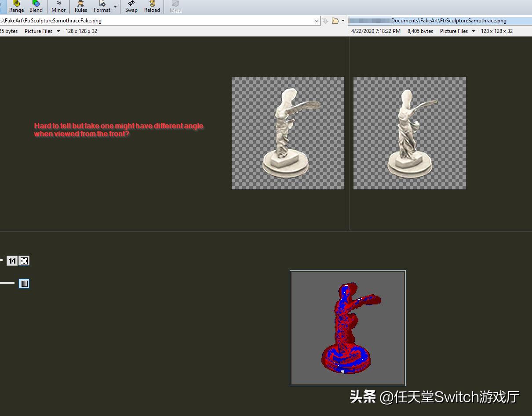The height and width of the screenshot is (416, 532).
Task: Click the zoom slider track
Action: click(1, 261)
